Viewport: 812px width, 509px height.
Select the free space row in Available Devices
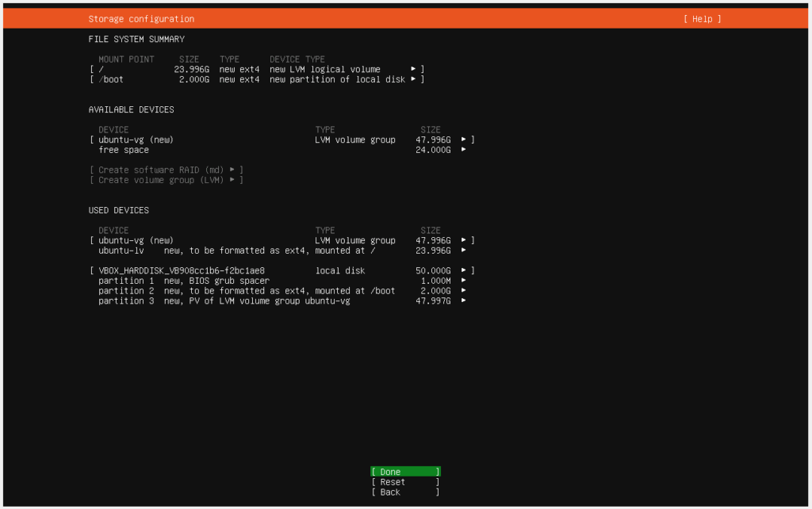click(124, 150)
